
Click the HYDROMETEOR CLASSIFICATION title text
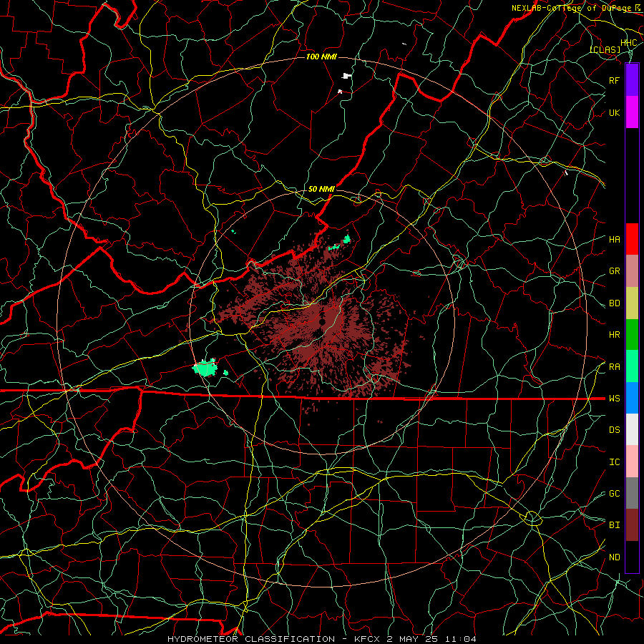(x=251, y=639)
